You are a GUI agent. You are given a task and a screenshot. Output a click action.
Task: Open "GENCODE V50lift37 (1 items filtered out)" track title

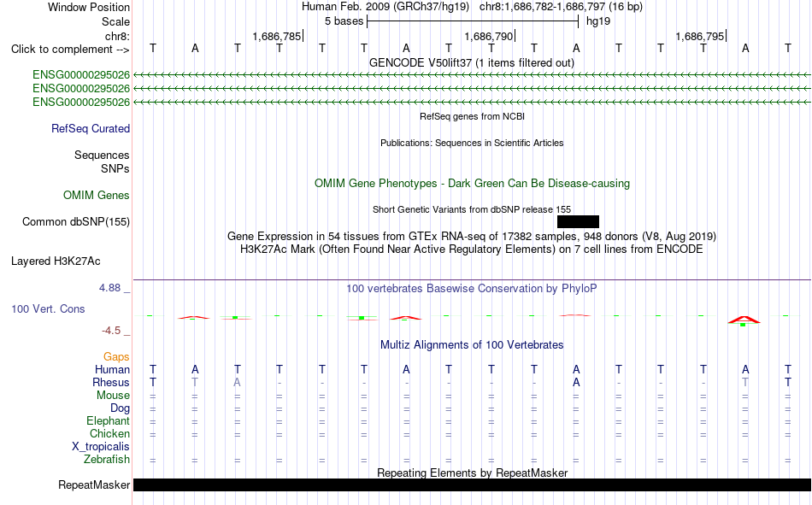[471, 62]
